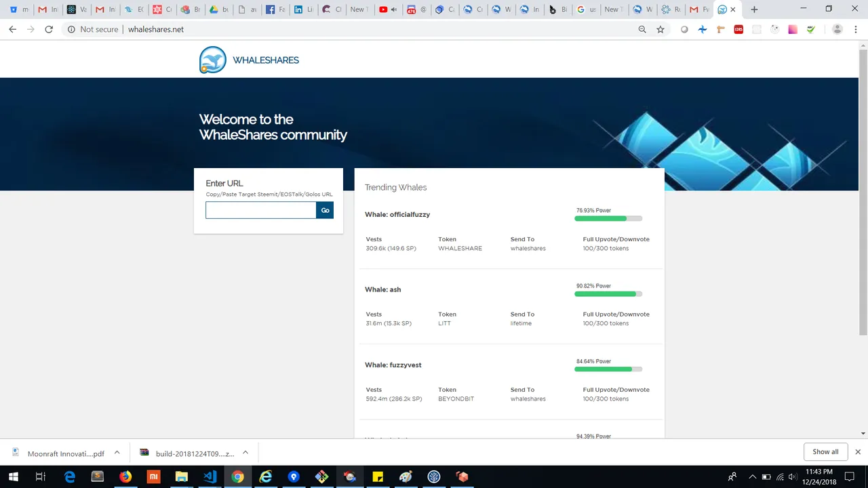Screen dimensions: 868x488
Task: Click ash's 90.82% power bar
Action: (x=608, y=293)
